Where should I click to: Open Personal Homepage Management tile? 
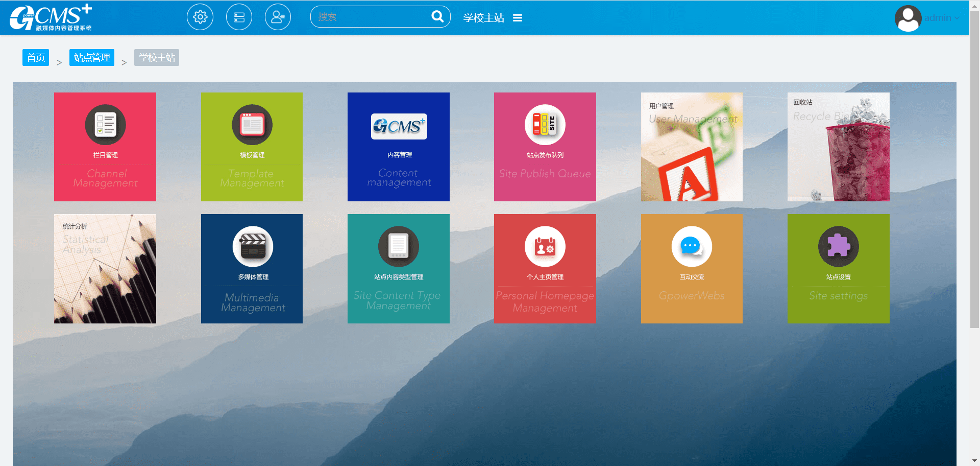tap(545, 268)
